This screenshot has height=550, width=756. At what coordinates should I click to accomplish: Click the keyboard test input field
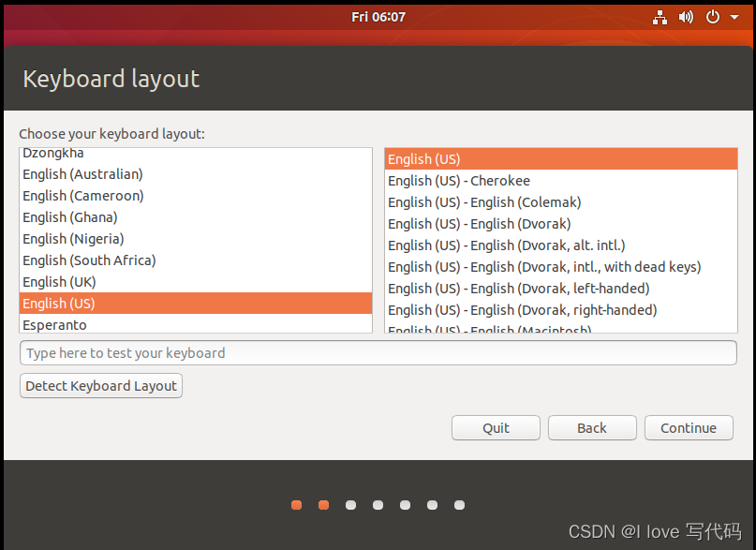click(x=378, y=353)
